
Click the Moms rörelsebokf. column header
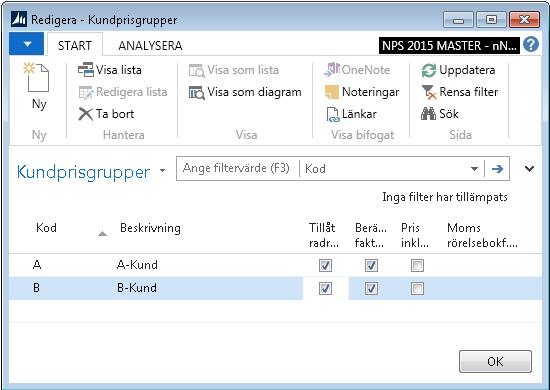pyautogui.click(x=482, y=235)
